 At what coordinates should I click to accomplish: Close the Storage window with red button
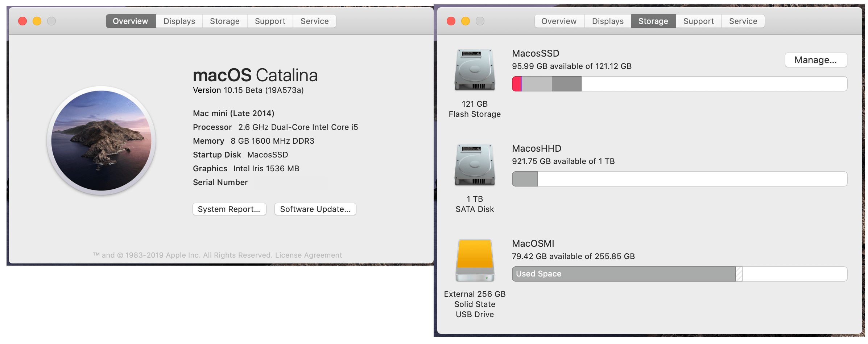451,21
